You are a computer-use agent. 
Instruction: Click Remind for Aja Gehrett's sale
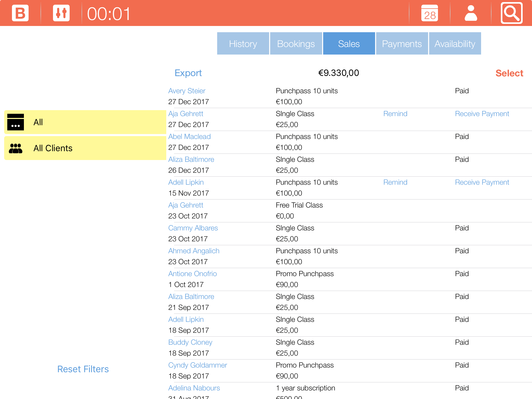point(395,114)
